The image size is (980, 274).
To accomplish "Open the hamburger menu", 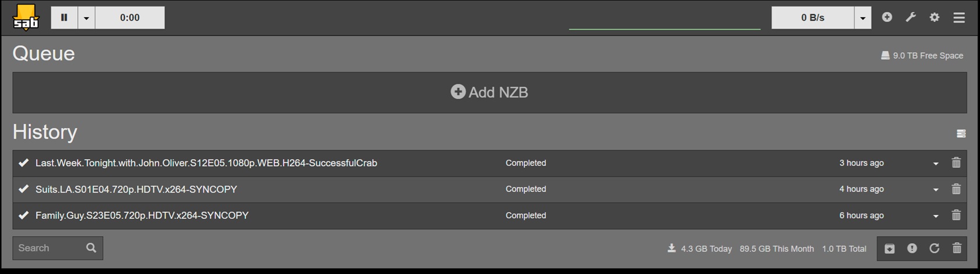I will (x=959, y=17).
